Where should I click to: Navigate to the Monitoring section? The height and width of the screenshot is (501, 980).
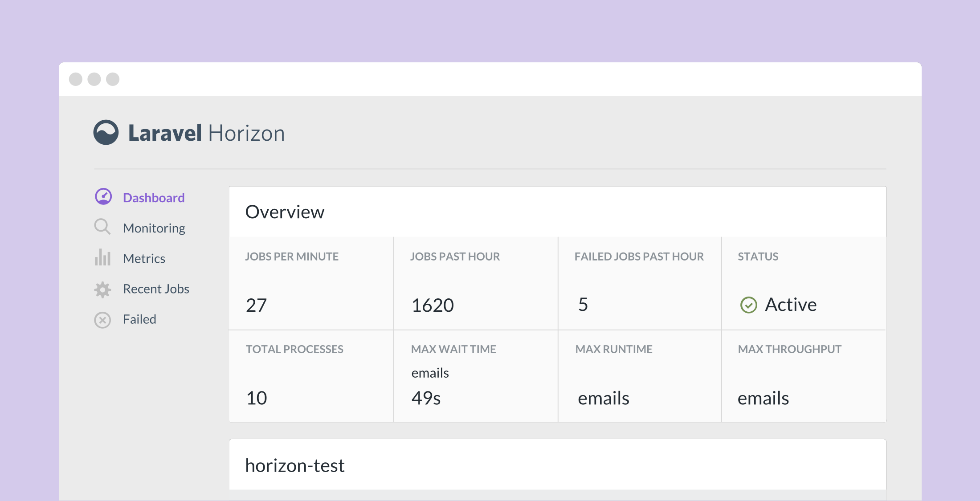[x=154, y=228]
